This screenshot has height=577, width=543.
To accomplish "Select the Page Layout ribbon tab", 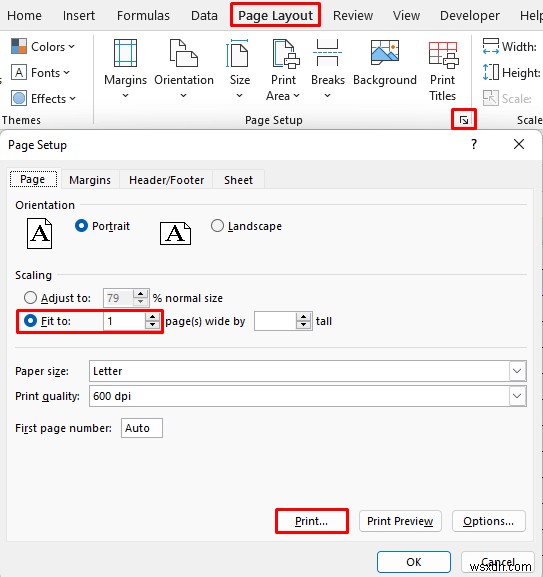I will 275,15.
